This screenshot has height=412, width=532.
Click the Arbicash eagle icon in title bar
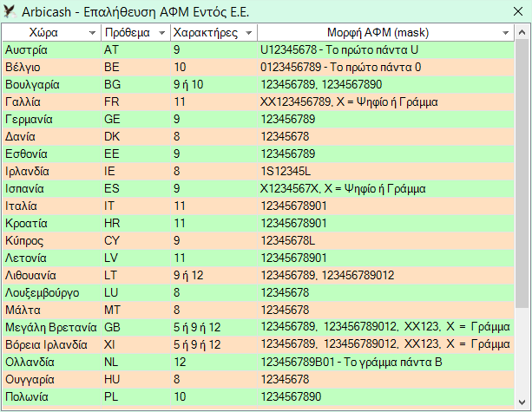10,11
